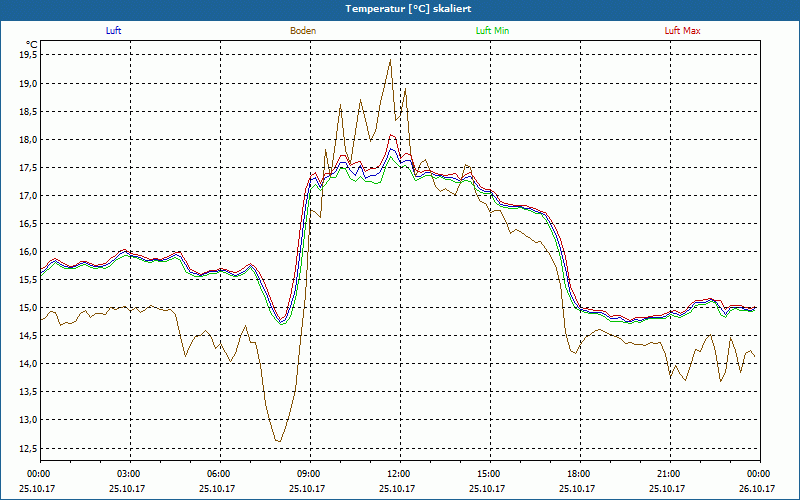Viewport: 800px width, 500px height.
Task: Click the 17,0 y-axis label
Action: pos(28,195)
